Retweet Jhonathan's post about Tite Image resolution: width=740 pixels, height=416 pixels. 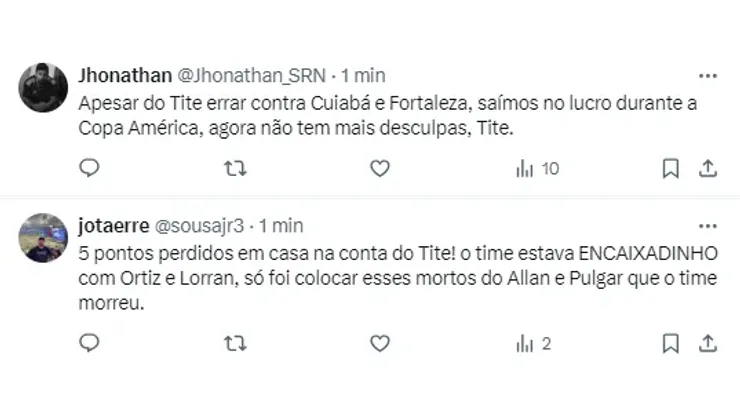coord(234,169)
